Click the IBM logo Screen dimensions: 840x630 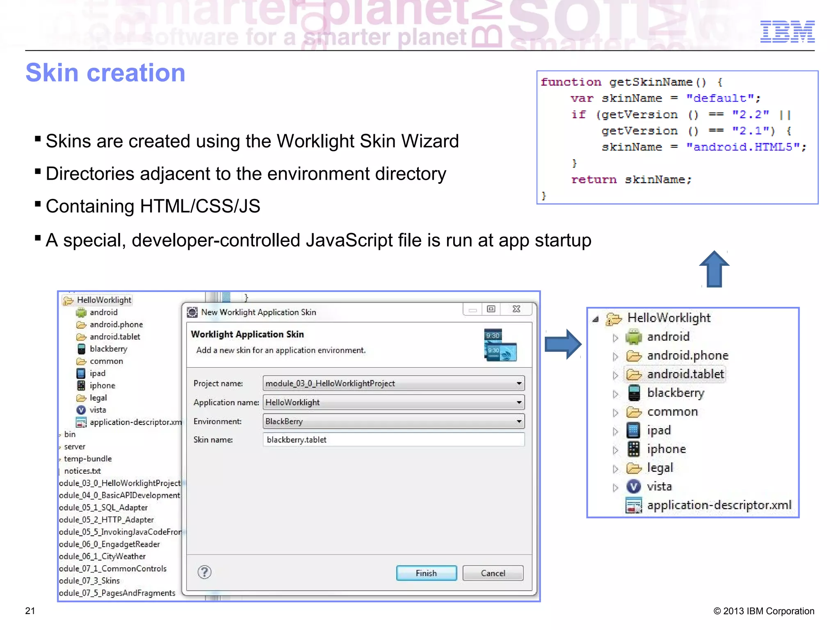point(787,31)
